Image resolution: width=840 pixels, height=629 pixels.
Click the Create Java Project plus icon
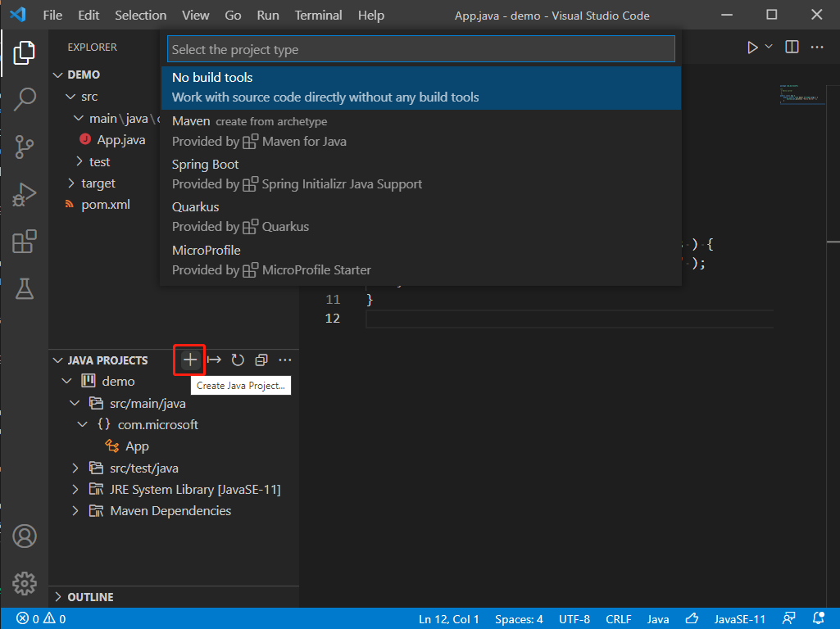coord(190,360)
